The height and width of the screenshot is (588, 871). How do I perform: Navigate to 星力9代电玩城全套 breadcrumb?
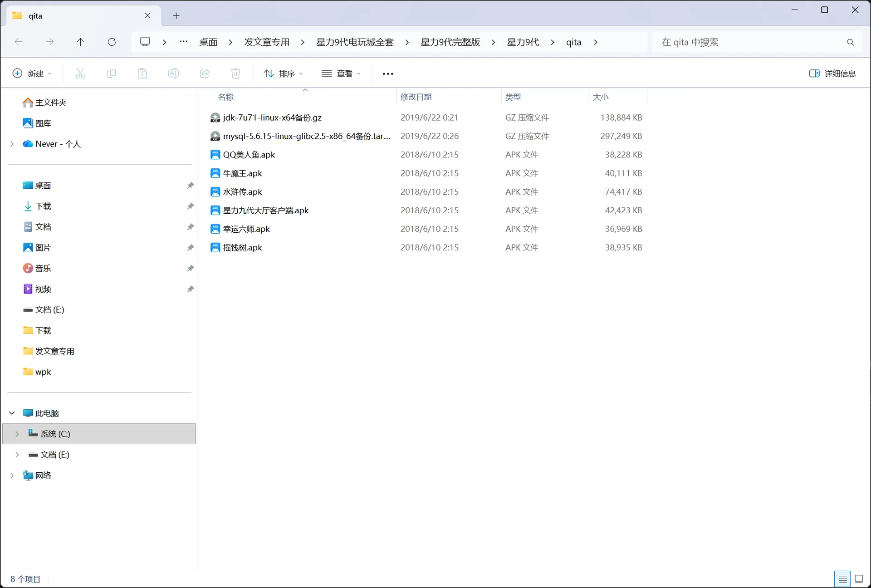click(x=355, y=42)
